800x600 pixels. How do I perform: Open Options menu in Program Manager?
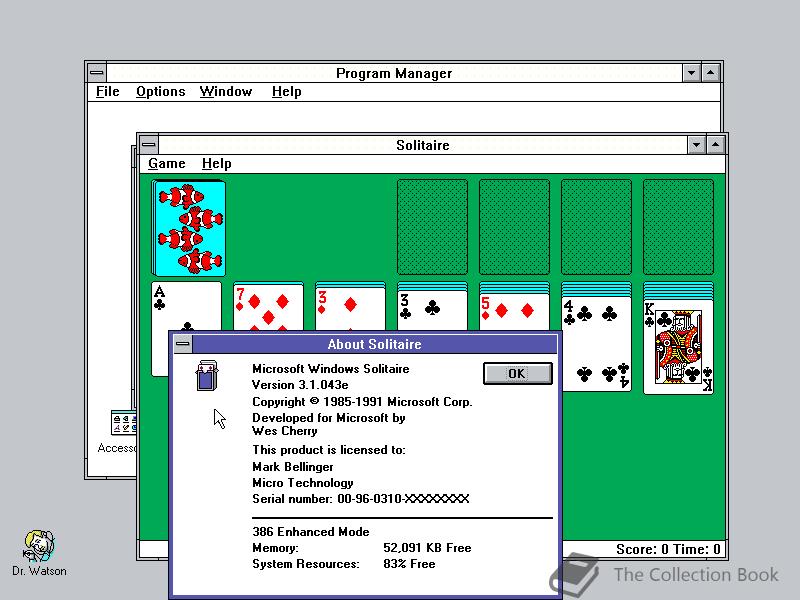coord(160,92)
